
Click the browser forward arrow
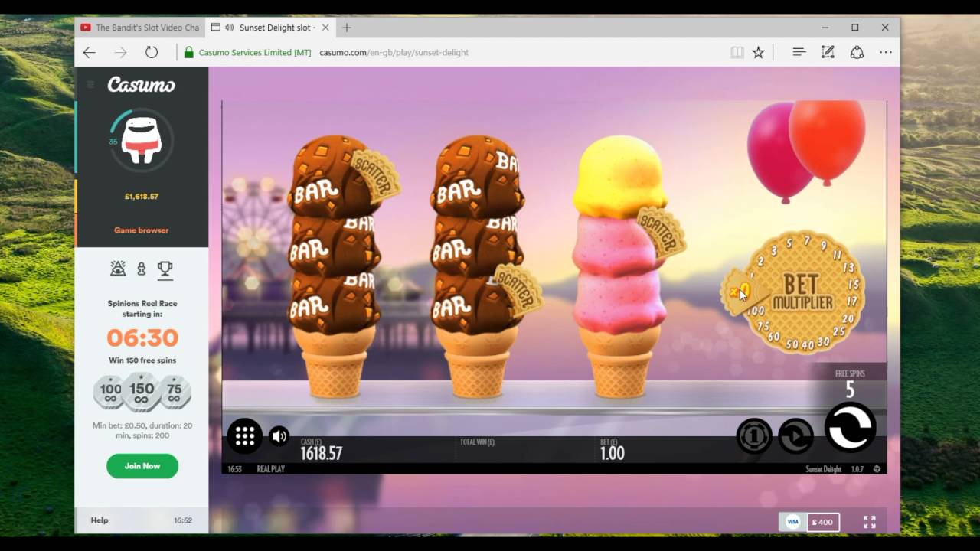[120, 52]
